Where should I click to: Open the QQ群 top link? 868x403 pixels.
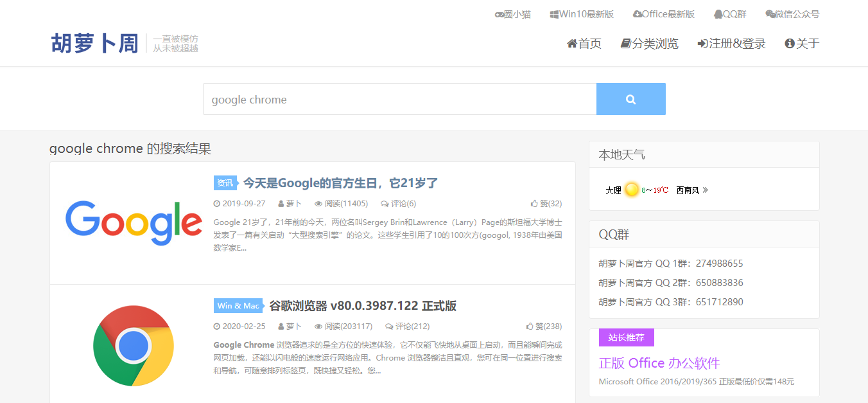[729, 14]
